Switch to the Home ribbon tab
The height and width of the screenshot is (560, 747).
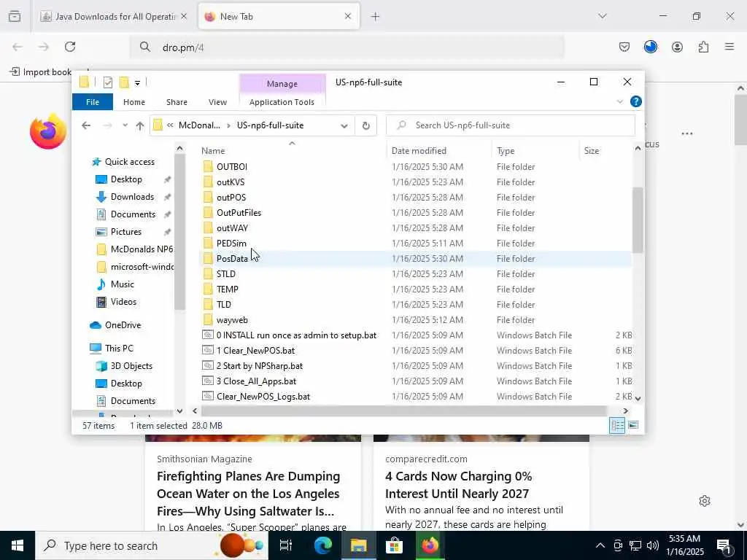[x=134, y=102]
